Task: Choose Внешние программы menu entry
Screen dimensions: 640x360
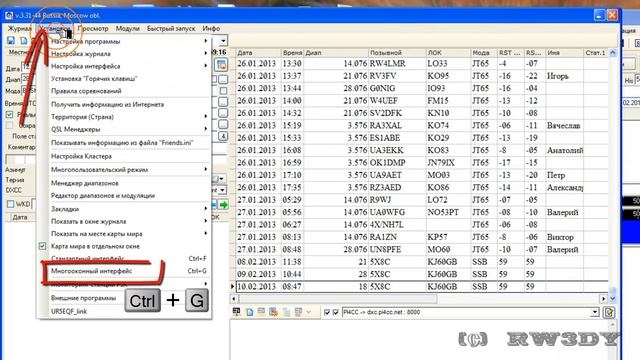Action: (83, 298)
